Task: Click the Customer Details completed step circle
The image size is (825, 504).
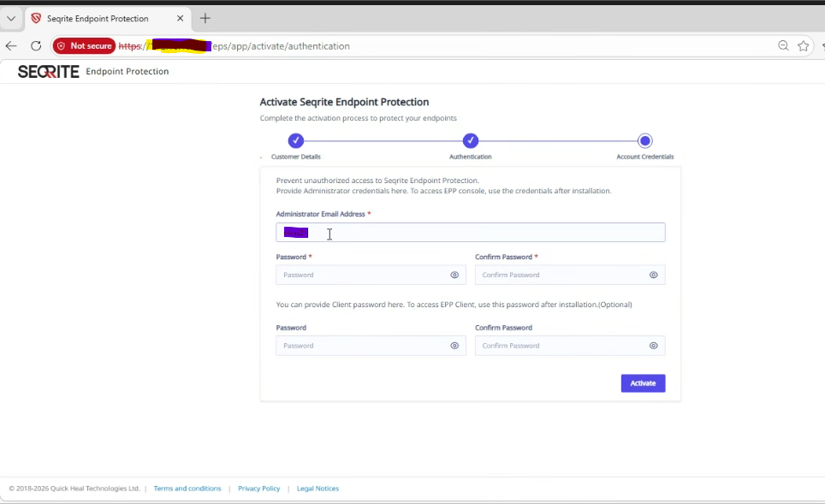Action: coord(296,140)
